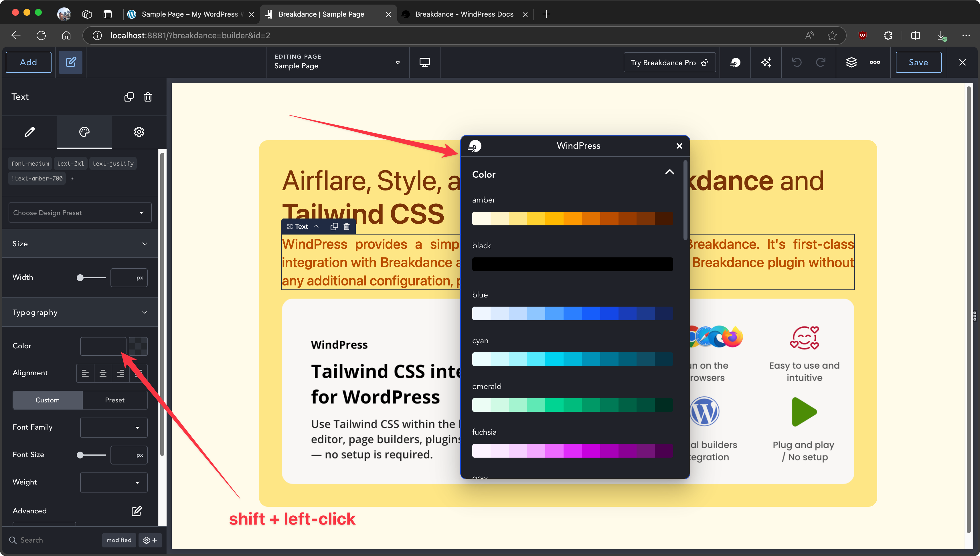Open the Structure layers panel icon
The image size is (980, 556).
[851, 63]
